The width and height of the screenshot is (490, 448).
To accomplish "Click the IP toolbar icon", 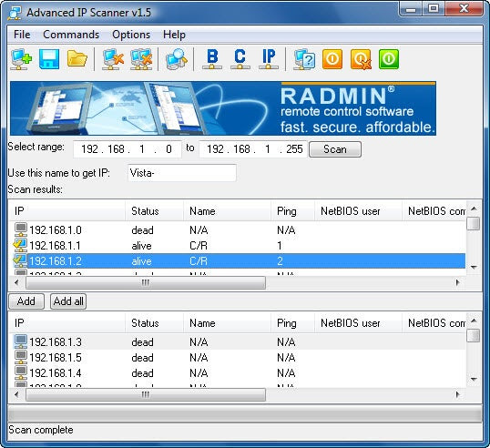I will click(269, 59).
